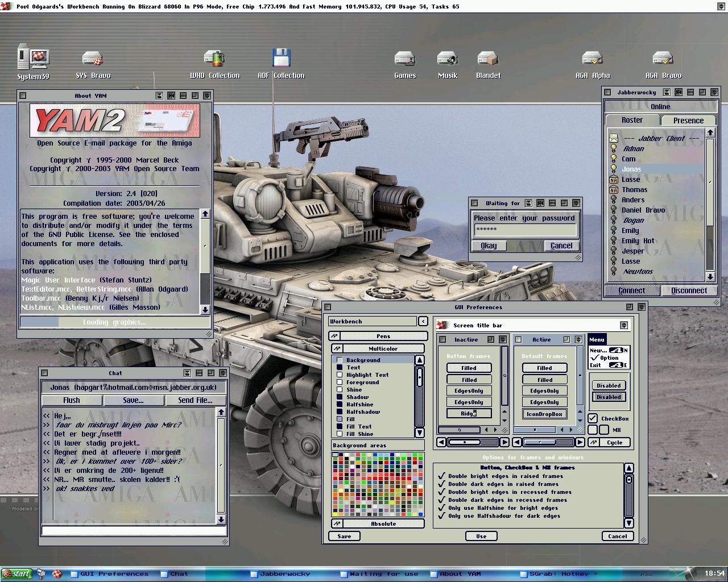Open the SYS Bravo drive icon
This screenshot has height=582, width=728.
[93, 59]
